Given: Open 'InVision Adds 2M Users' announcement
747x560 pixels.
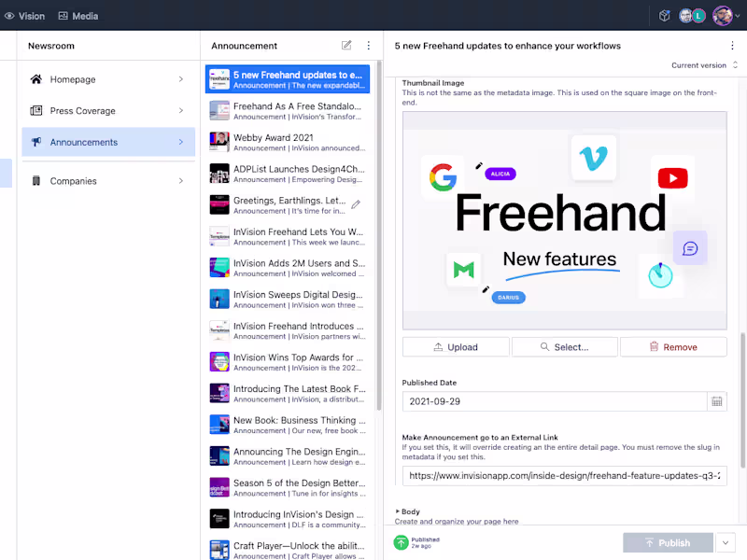Looking at the screenshot, I should tap(288, 268).
